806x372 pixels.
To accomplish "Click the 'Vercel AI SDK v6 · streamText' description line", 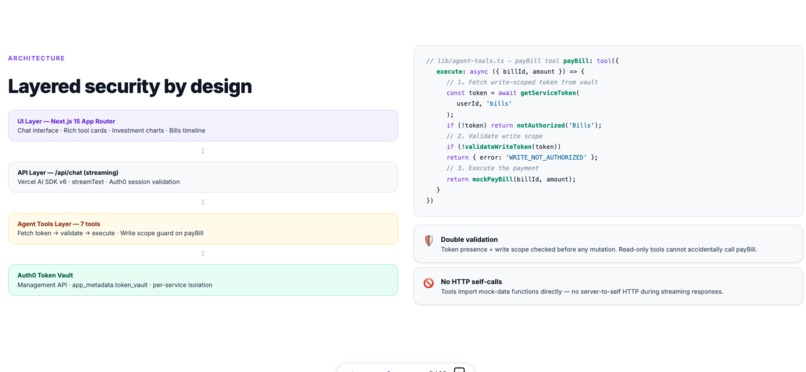I will (99, 182).
